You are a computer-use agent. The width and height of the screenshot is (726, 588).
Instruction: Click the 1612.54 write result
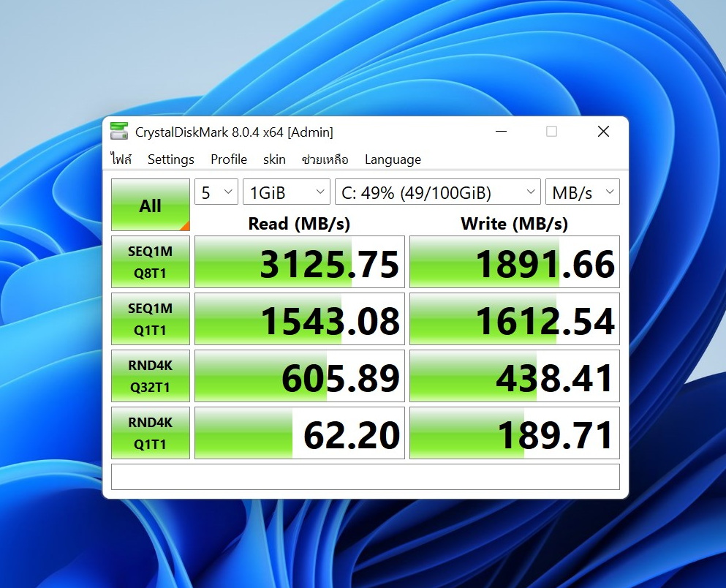pos(515,319)
